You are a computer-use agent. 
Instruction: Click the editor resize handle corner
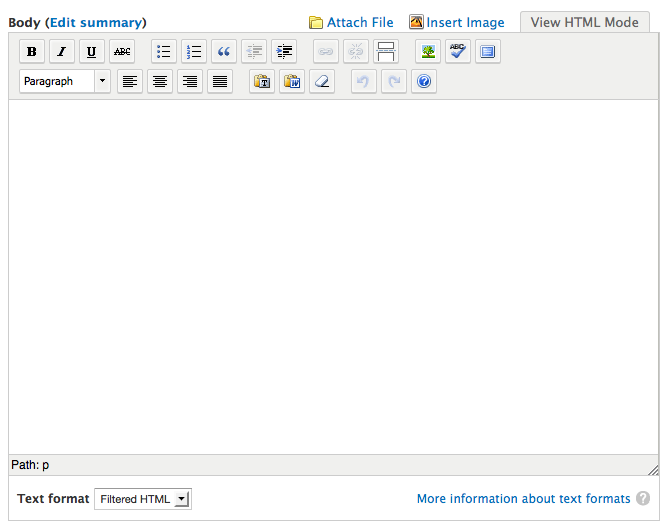tap(653, 470)
